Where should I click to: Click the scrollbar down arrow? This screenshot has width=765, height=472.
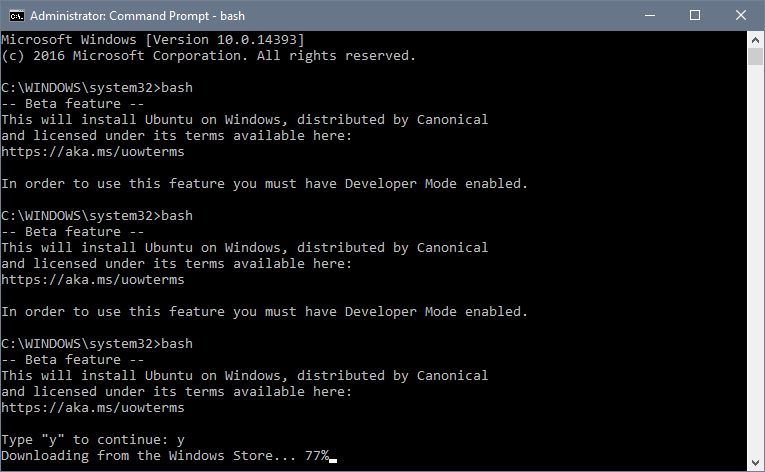[x=755, y=462]
